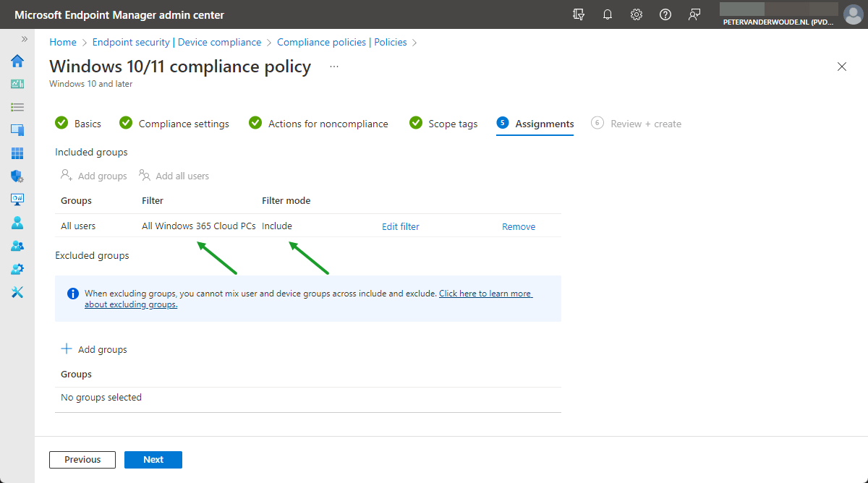Open the Home icon in the sidebar
Screen dimensions: 868x483
(17, 61)
